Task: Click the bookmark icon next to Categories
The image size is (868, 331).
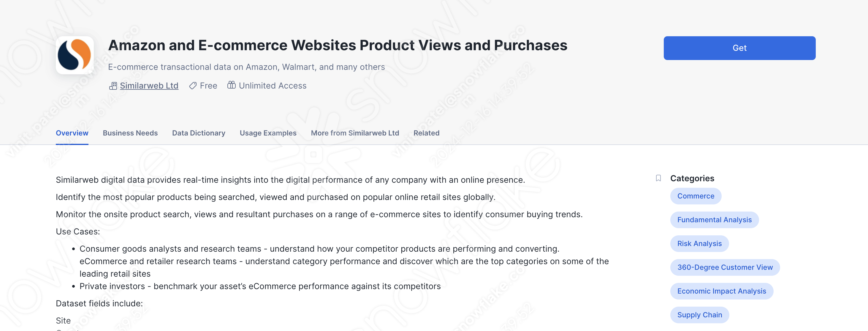Action: coord(659,178)
